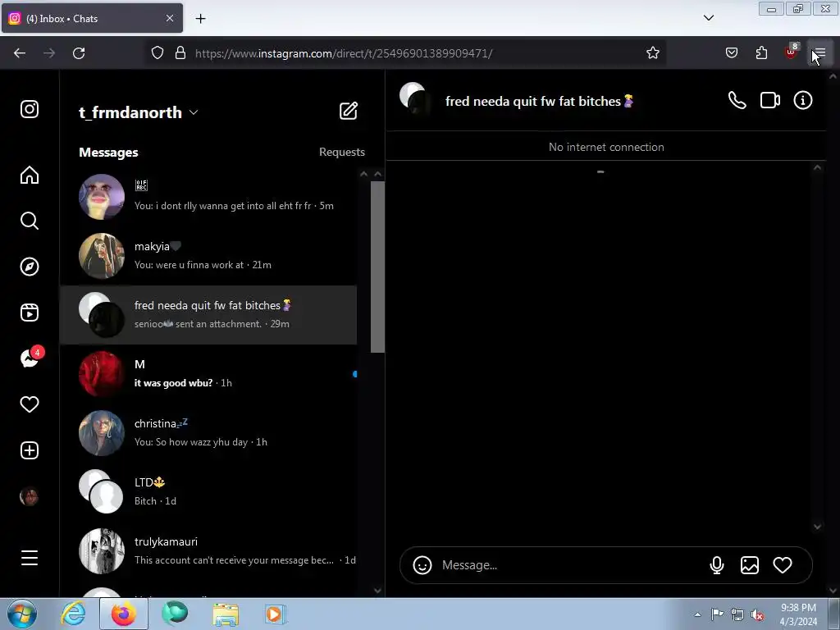Open Instagram logo home link in sidebar

30,109
